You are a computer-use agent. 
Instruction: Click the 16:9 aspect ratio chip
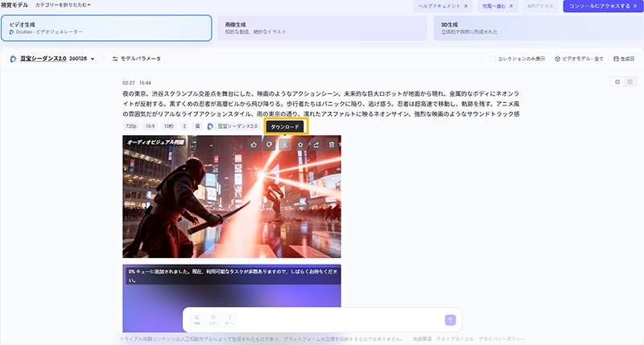150,126
